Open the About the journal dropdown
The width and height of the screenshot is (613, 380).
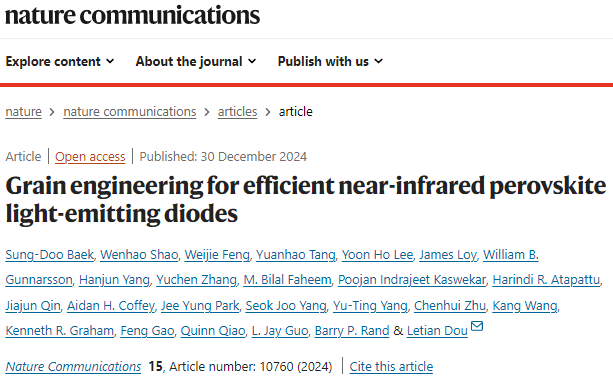(196, 61)
